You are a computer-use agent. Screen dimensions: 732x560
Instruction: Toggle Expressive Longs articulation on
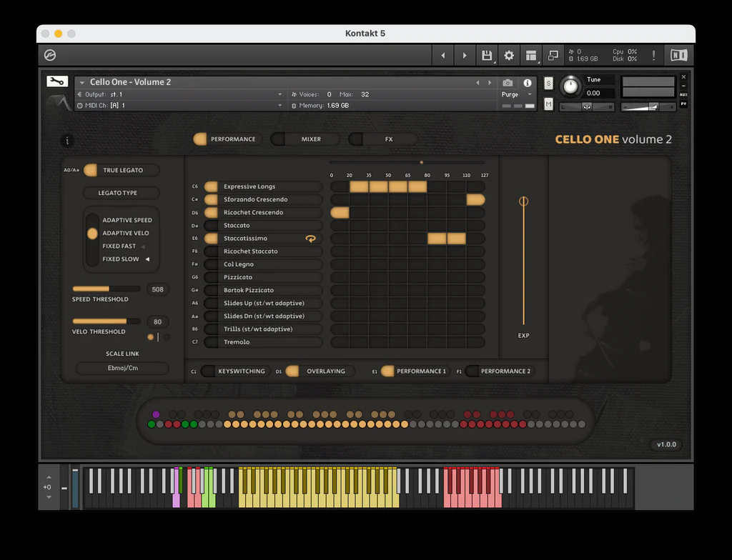coord(211,186)
